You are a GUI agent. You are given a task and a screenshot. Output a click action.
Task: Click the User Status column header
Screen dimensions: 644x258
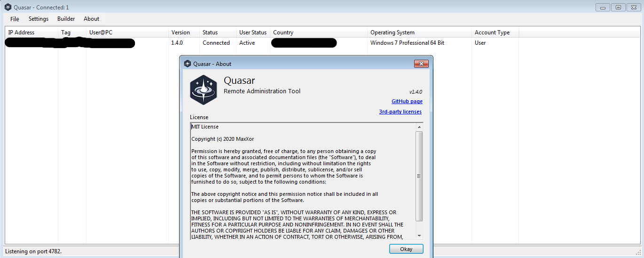point(253,32)
